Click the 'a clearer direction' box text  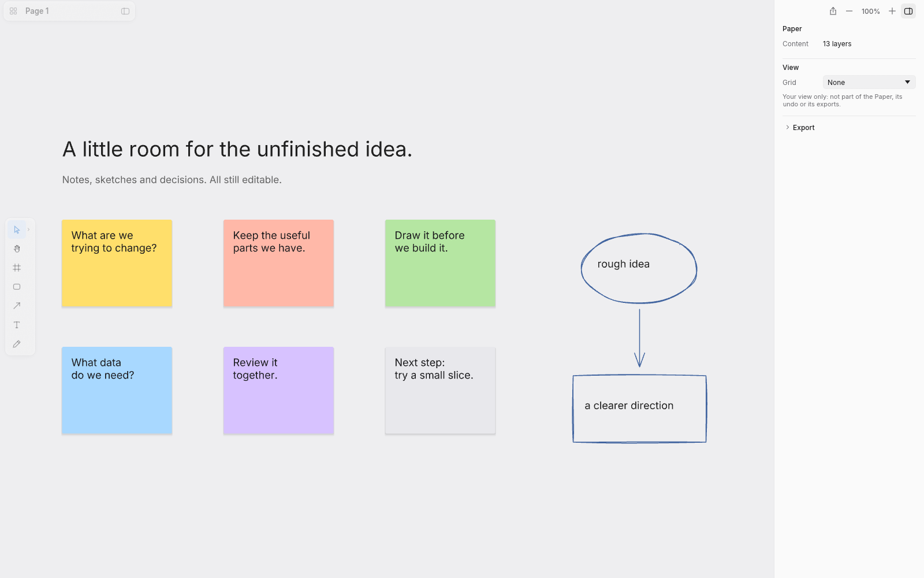coord(629,406)
